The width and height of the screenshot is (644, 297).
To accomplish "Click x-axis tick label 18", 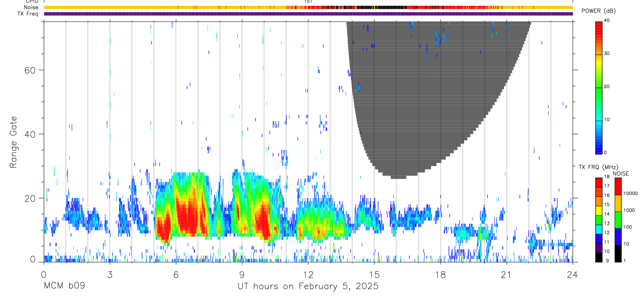I will pyautogui.click(x=441, y=274).
